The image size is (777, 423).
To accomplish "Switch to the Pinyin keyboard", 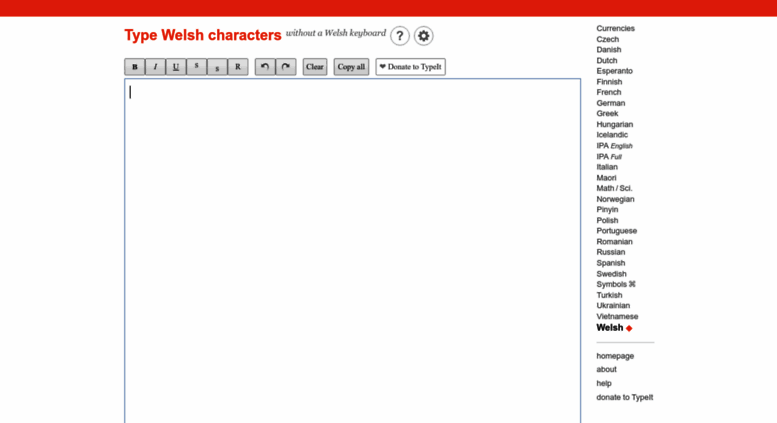I will point(607,210).
